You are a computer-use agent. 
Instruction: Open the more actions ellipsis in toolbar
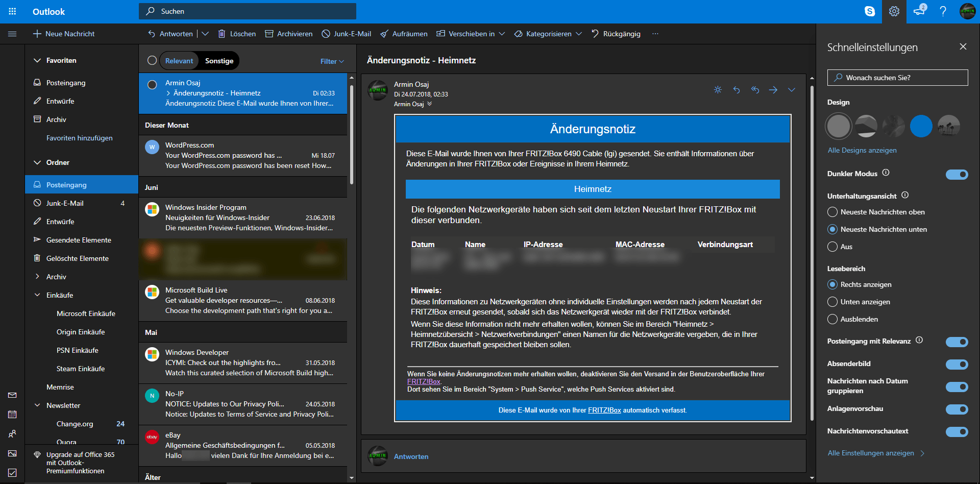point(655,34)
